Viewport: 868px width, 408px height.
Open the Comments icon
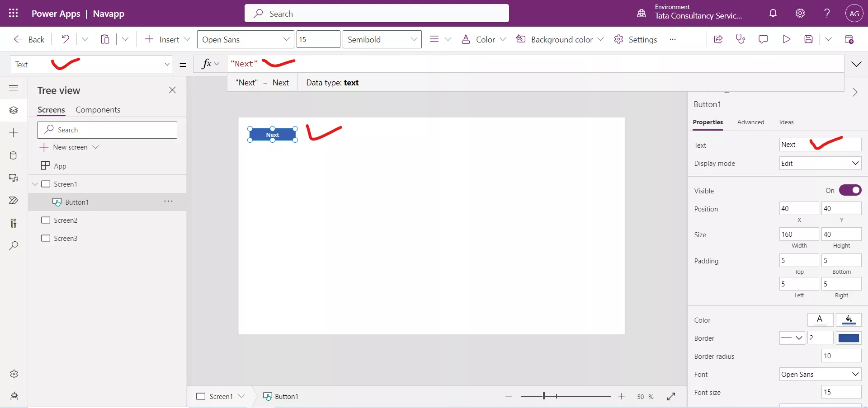click(763, 39)
